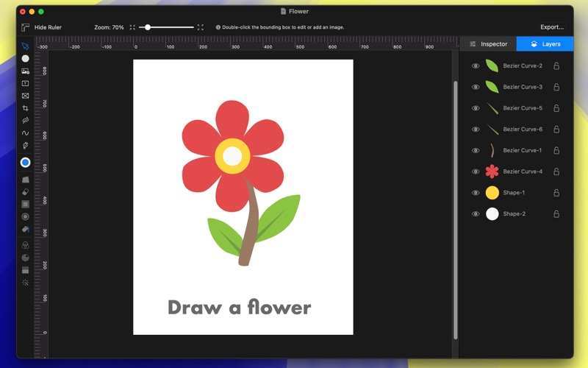
Task: Switch to the Inspector tab
Action: 488,44
